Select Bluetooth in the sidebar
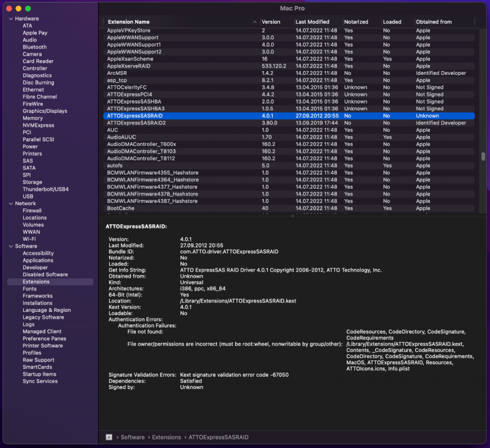The height and width of the screenshot is (448, 490). pyautogui.click(x=34, y=47)
